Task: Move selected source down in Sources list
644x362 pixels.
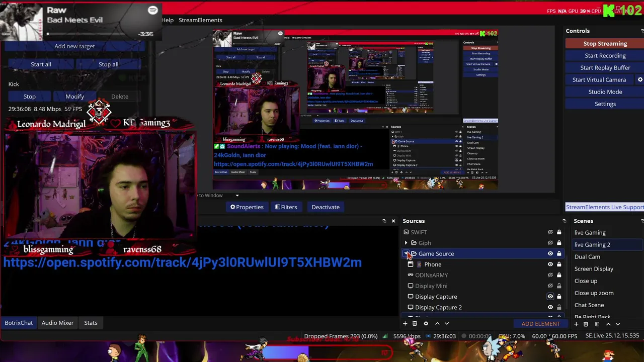Action: [446, 324]
